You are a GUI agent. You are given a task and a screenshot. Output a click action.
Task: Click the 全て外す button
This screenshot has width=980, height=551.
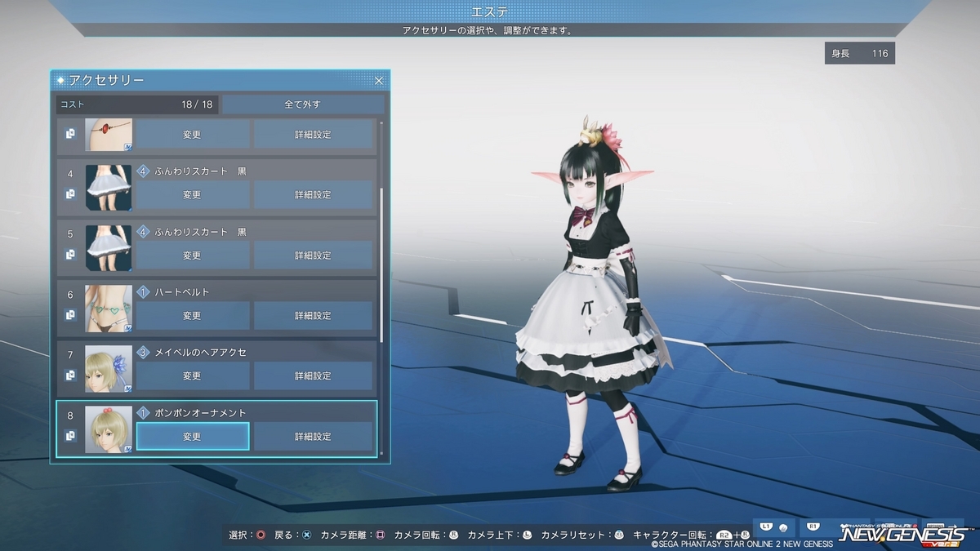(303, 104)
